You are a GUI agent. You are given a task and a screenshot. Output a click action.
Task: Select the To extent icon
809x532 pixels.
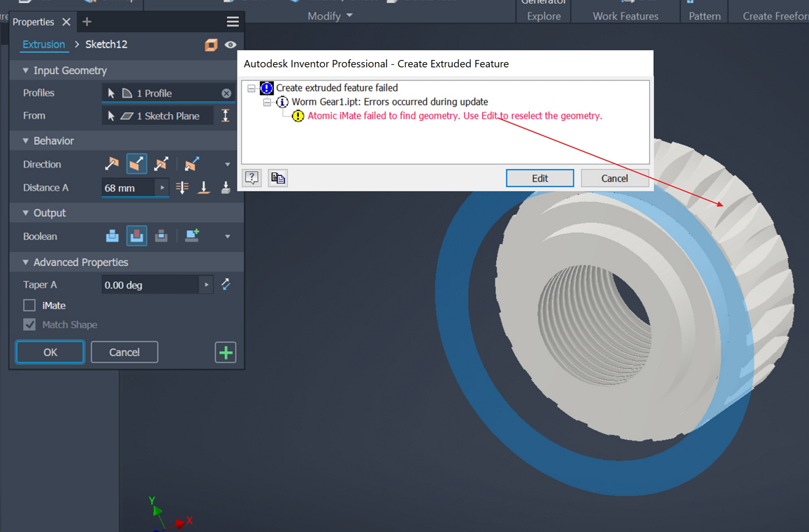click(x=204, y=188)
